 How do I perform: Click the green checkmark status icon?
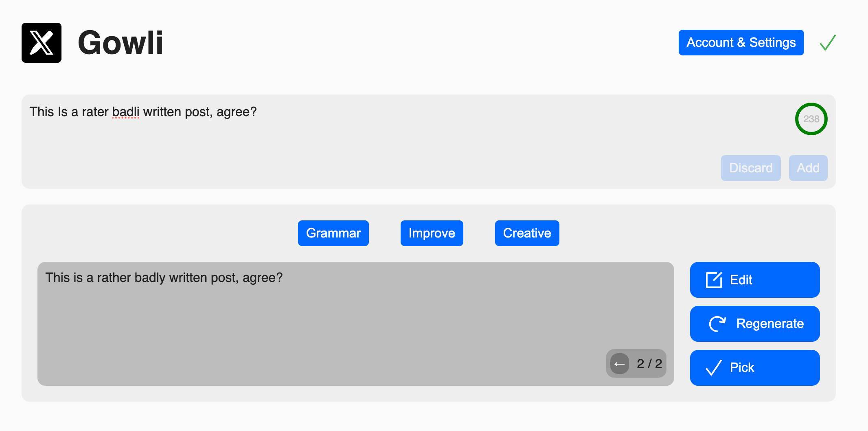coord(828,42)
